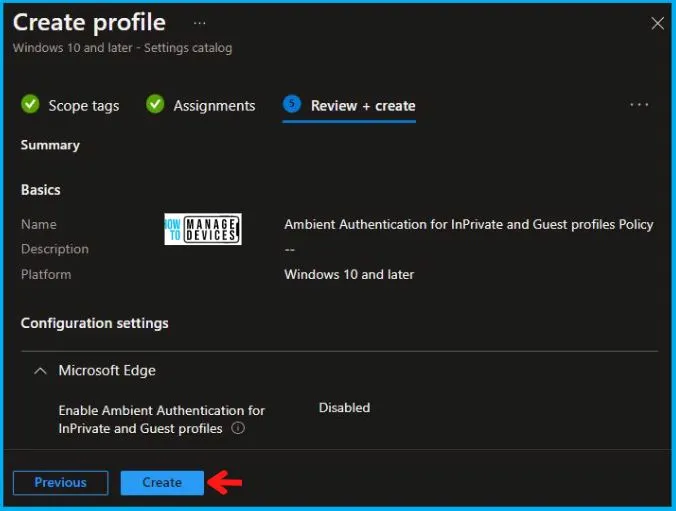Click the Create button

pyautogui.click(x=162, y=483)
